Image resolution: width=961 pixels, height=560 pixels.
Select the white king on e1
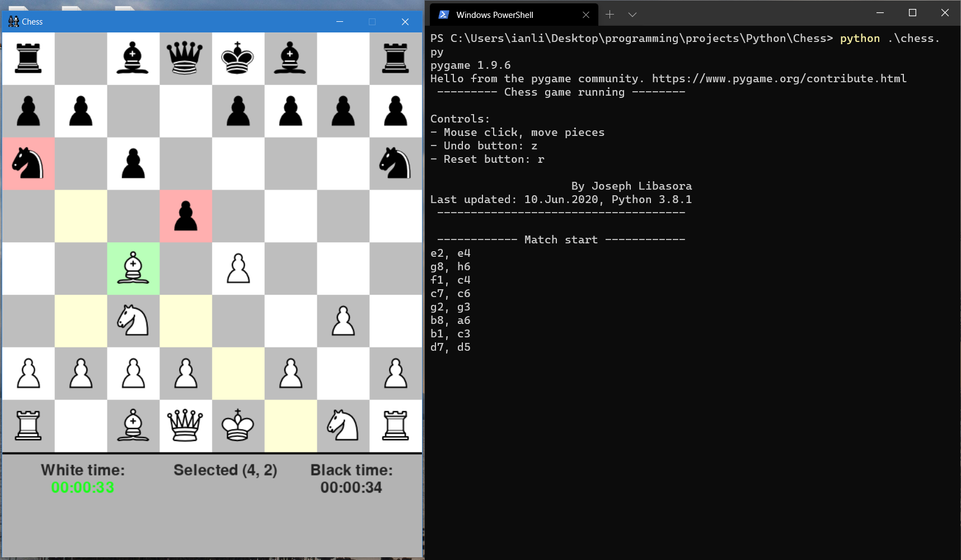click(238, 426)
